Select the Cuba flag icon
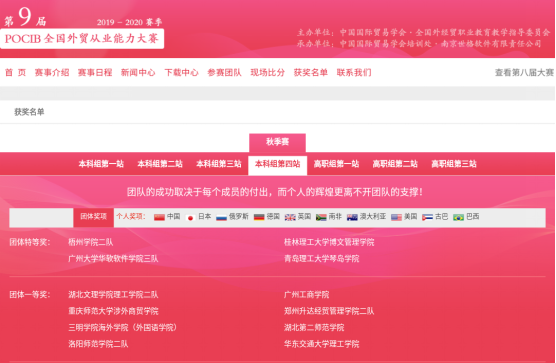Viewport: 556px width, 363px height. click(427, 217)
